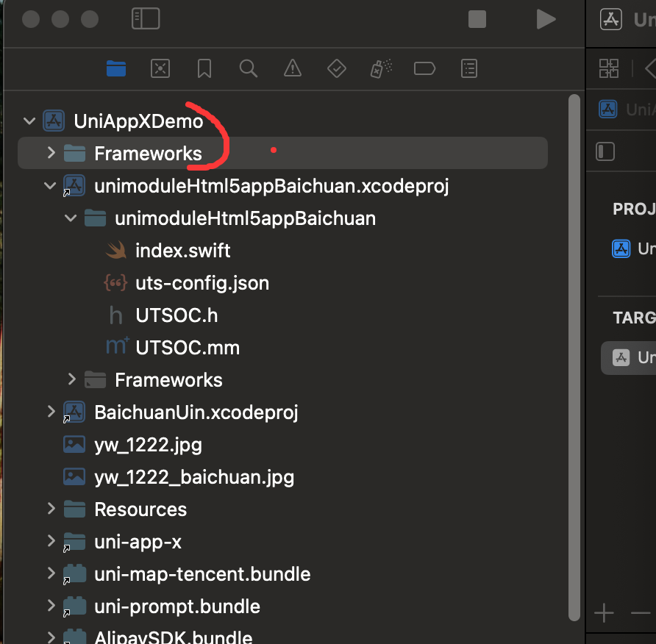Image resolution: width=656 pixels, height=644 pixels.
Task: Expand uni-prompt.bundle
Action: (51, 606)
